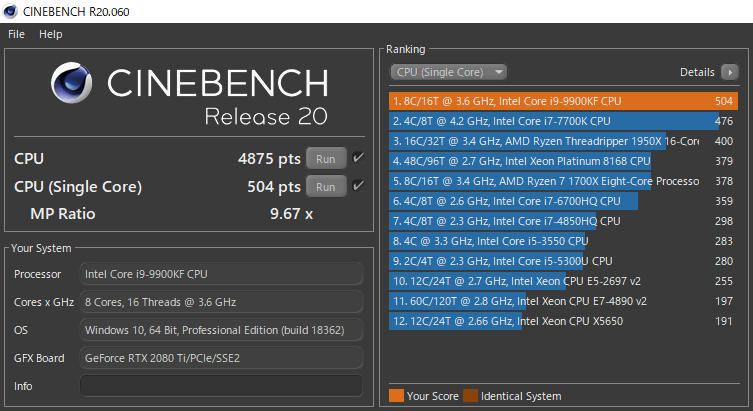The width and height of the screenshot is (753, 411).
Task: Run the CPU benchmark
Action: pos(326,158)
